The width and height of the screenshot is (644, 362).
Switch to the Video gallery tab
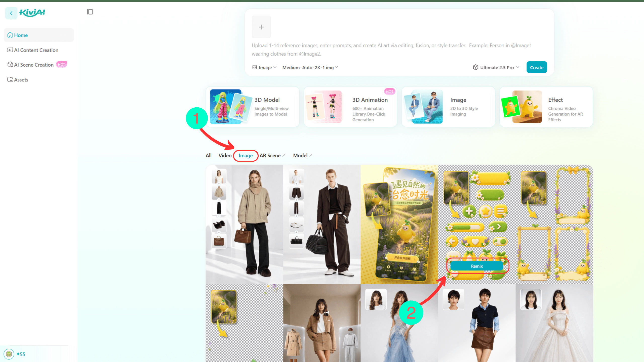[x=225, y=155]
